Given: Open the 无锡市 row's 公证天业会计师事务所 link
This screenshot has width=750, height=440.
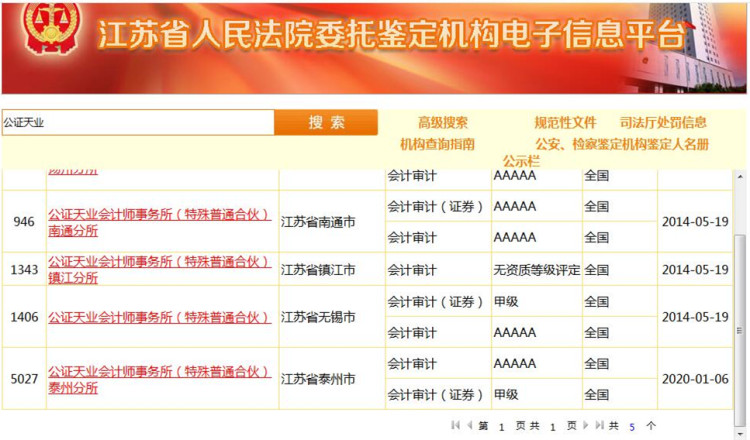Looking at the screenshot, I should click(x=159, y=317).
